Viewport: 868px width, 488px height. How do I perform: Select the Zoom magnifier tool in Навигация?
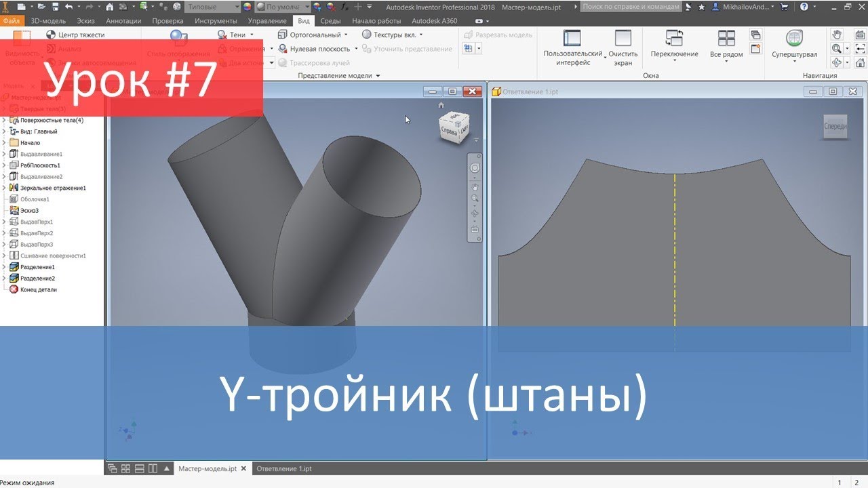[837, 49]
